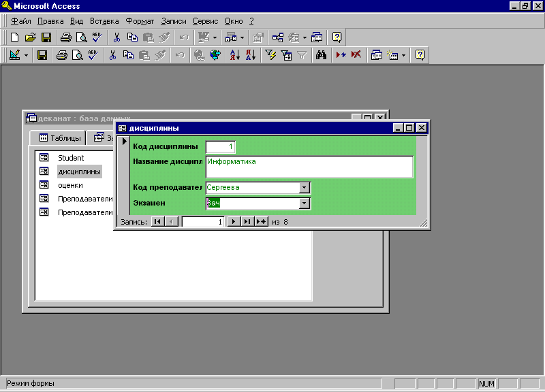Click the Database Window icon in lower toolbar
This screenshot has height=392, width=545.
pos(377,55)
